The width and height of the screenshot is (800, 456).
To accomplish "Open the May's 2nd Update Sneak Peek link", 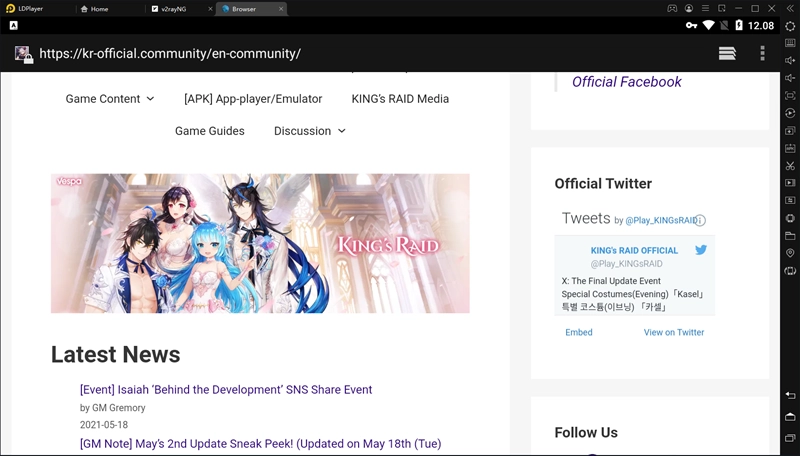I will 261,444.
